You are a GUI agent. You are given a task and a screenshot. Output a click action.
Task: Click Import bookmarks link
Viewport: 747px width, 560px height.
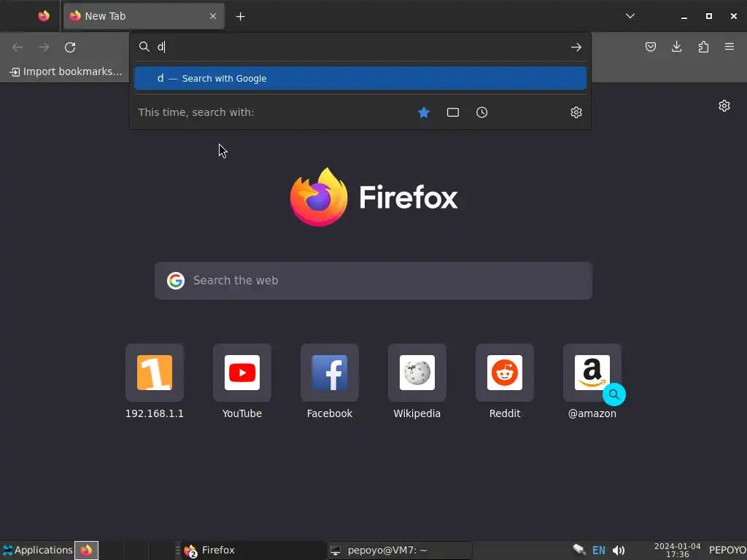click(66, 72)
